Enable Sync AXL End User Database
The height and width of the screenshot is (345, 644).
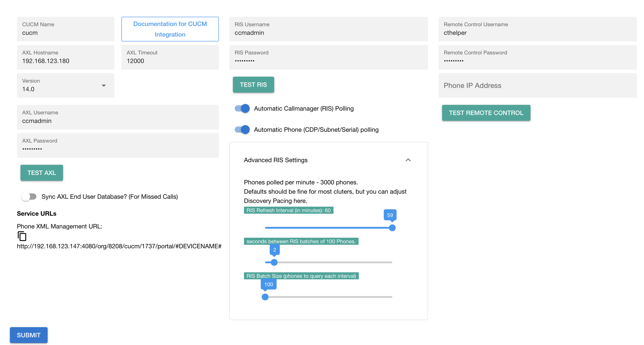(29, 197)
